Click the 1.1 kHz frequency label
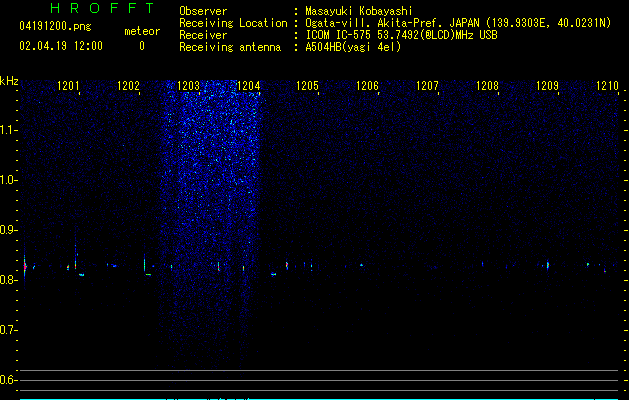This screenshot has width=629, height=400. coord(8,130)
